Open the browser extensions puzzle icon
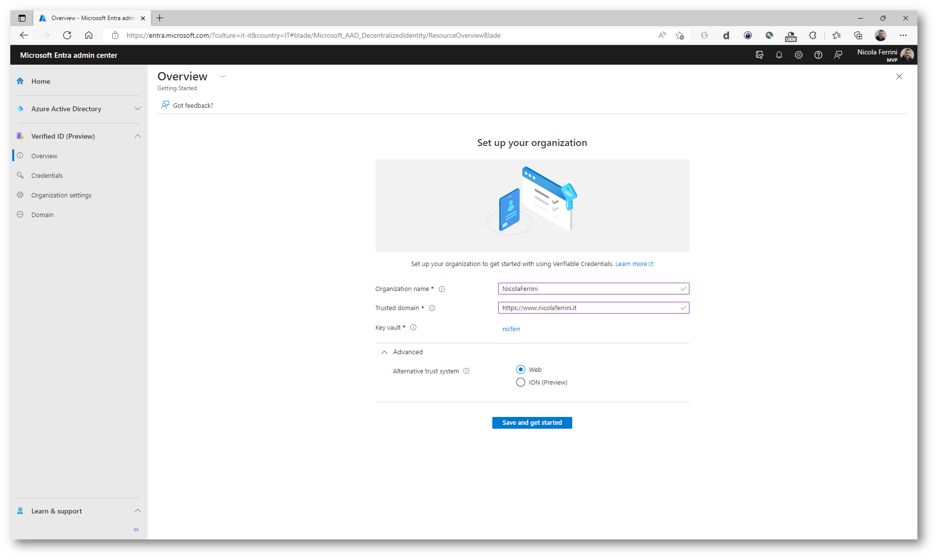The height and width of the screenshot is (560, 938). coord(812,35)
